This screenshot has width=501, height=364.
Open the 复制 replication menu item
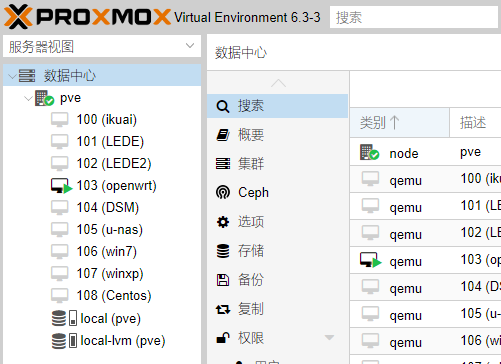[x=277, y=309]
